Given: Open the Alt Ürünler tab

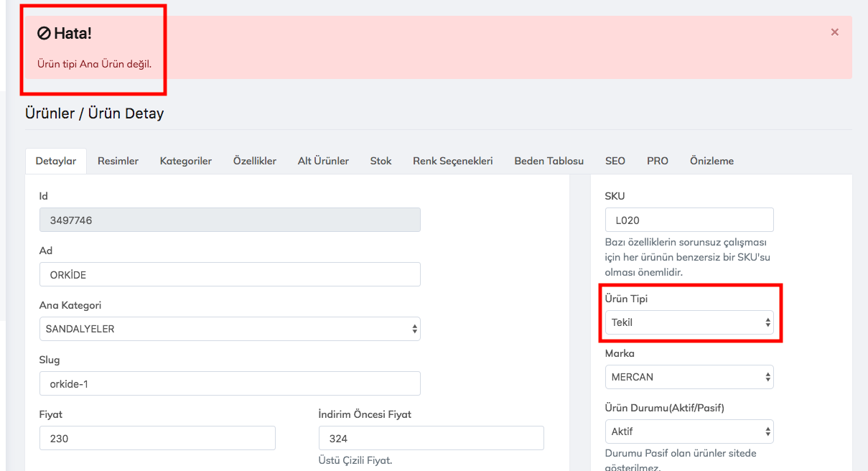Looking at the screenshot, I should point(323,161).
